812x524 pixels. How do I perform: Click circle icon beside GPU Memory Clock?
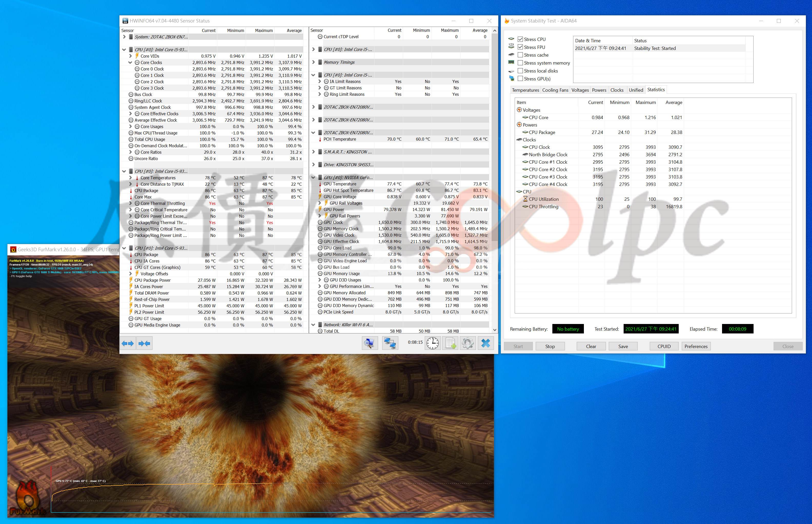tap(320, 229)
